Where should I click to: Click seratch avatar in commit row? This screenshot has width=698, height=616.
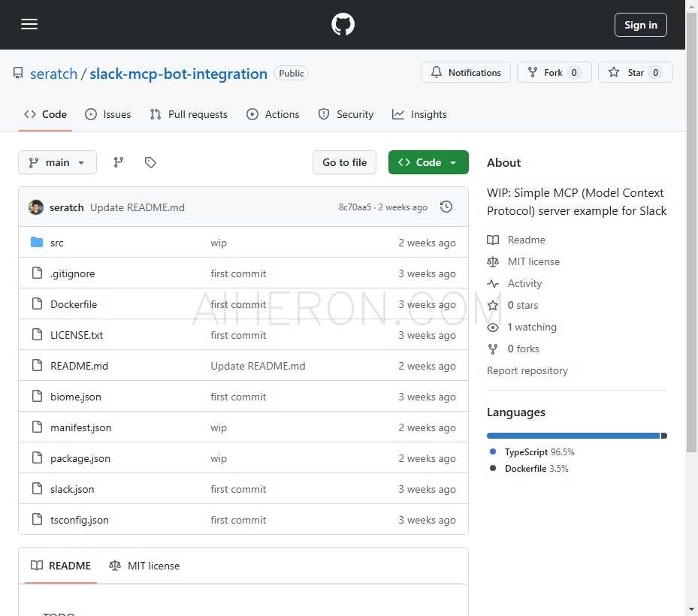(x=36, y=207)
